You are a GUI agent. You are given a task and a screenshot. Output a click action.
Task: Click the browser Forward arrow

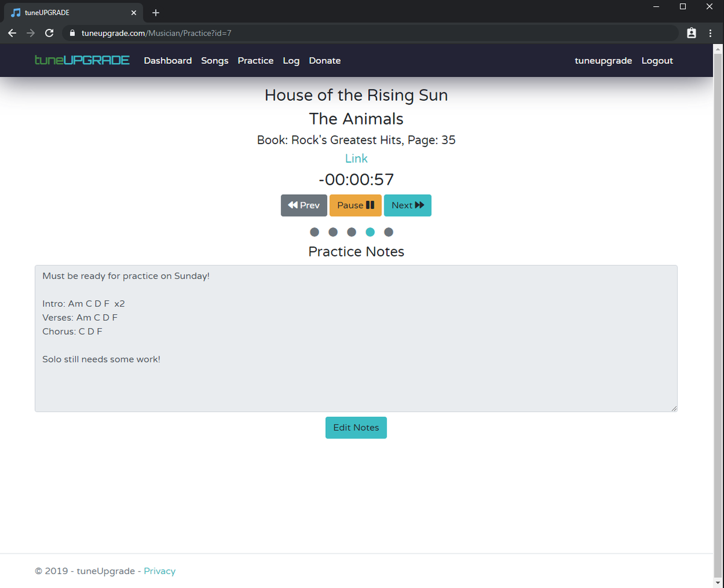click(30, 33)
